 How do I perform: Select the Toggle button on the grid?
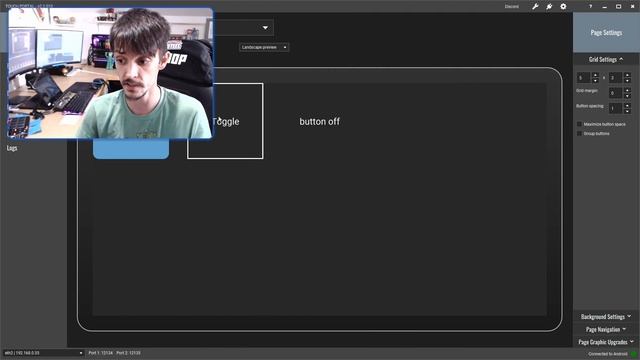225,121
